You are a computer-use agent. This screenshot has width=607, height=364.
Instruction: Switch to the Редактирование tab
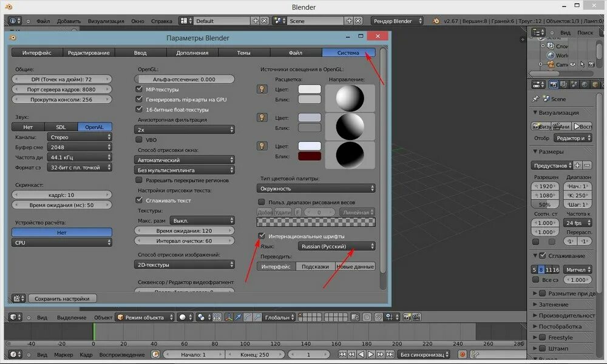[x=89, y=53]
